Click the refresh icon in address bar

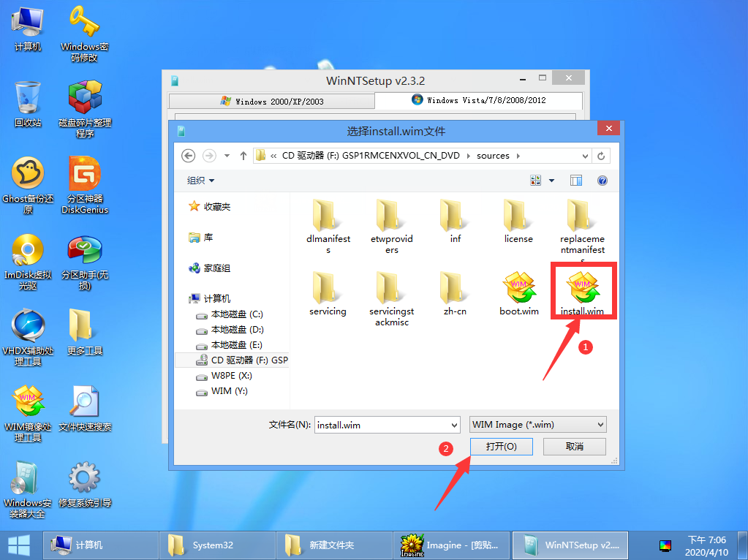coord(601,156)
